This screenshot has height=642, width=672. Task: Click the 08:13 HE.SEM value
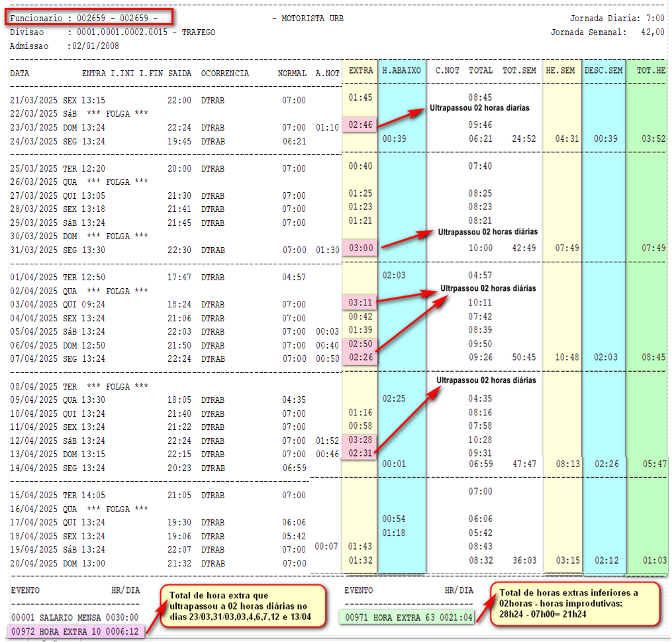568,464
